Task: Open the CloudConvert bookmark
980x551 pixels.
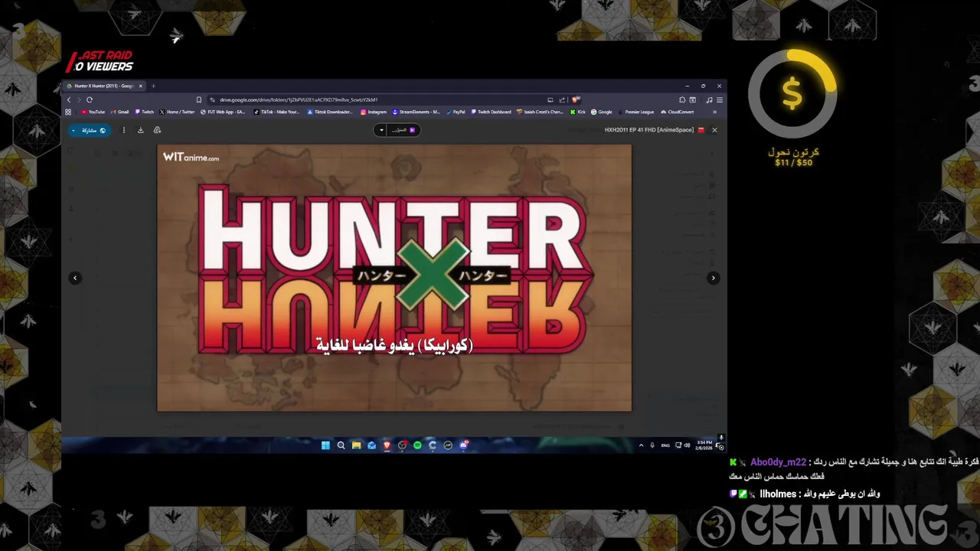Action: point(677,112)
